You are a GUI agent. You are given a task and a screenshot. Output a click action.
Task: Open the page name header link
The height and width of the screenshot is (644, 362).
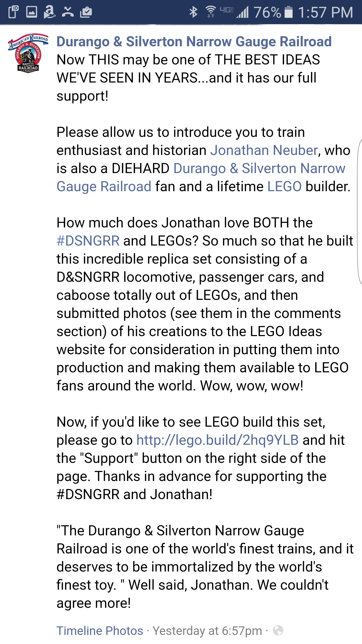194,42
